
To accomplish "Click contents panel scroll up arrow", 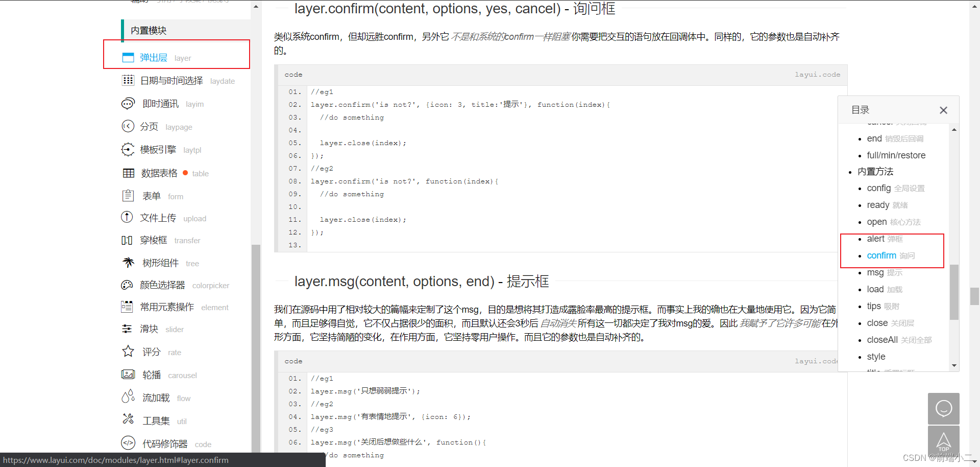I will pyautogui.click(x=954, y=130).
